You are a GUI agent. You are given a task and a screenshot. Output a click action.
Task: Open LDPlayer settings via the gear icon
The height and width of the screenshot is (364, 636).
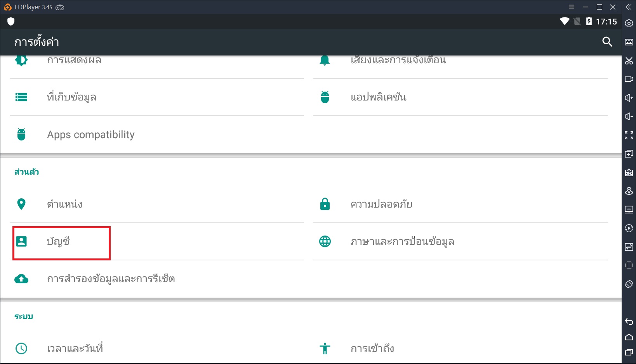pos(629,23)
